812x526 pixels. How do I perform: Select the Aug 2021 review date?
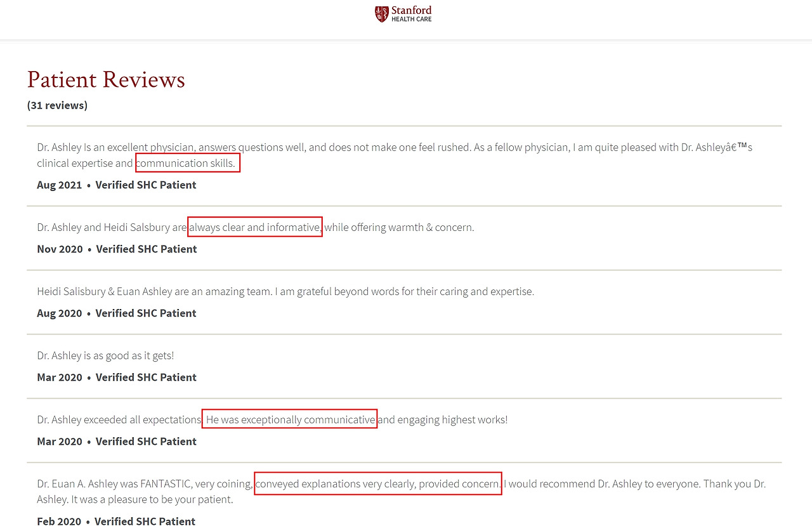coord(60,185)
